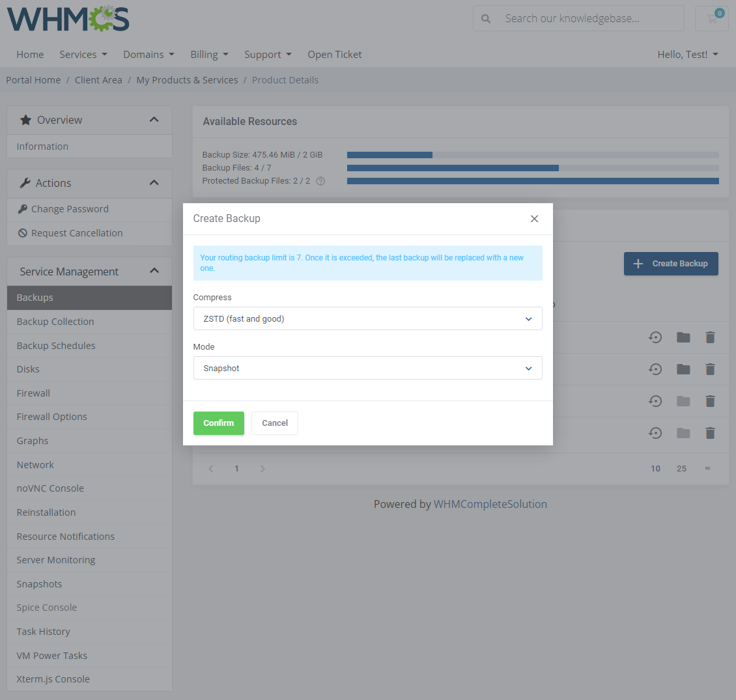The height and width of the screenshot is (700, 736).
Task: Switch to the Snapshots section
Action: tap(39, 583)
